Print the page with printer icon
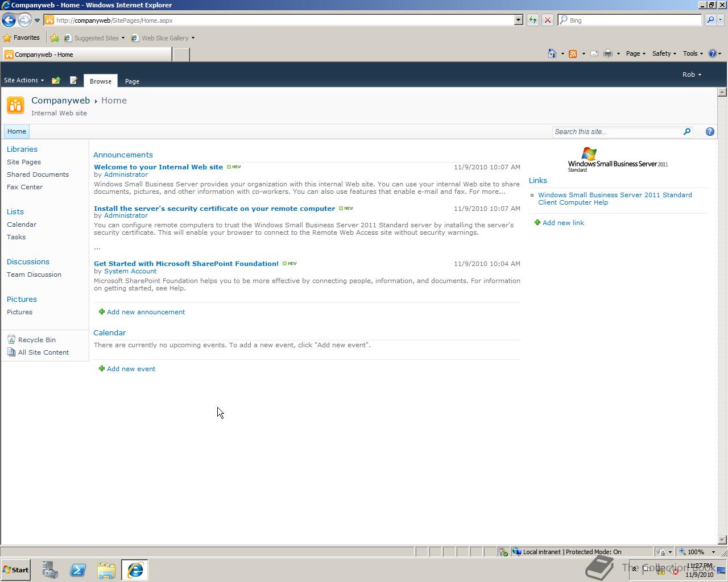The height and width of the screenshot is (582, 728). click(608, 53)
